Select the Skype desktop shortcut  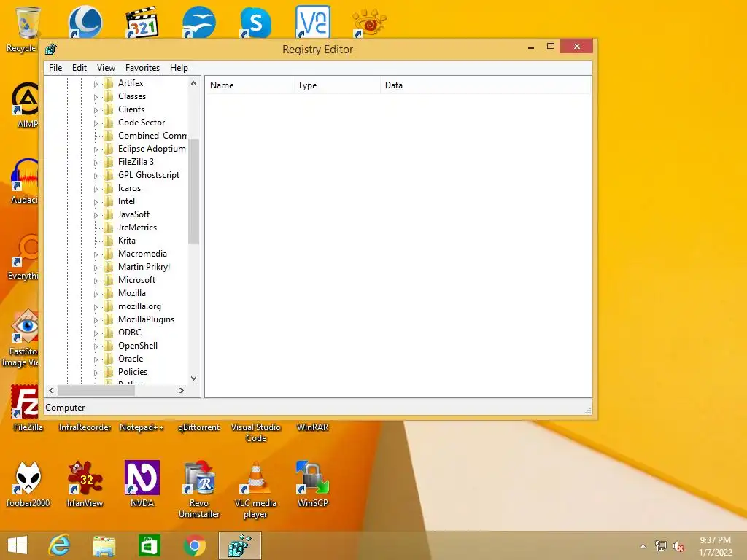click(256, 22)
